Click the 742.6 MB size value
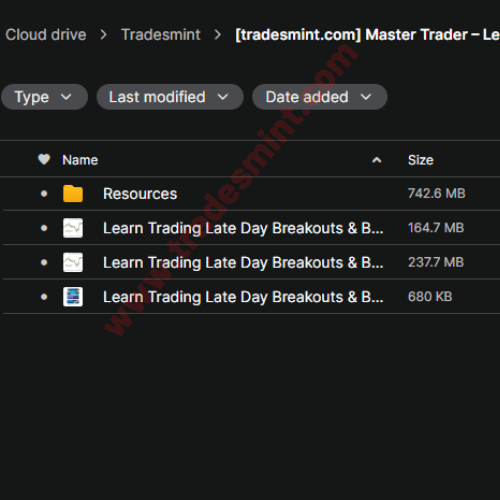The height and width of the screenshot is (500, 500). tap(437, 193)
